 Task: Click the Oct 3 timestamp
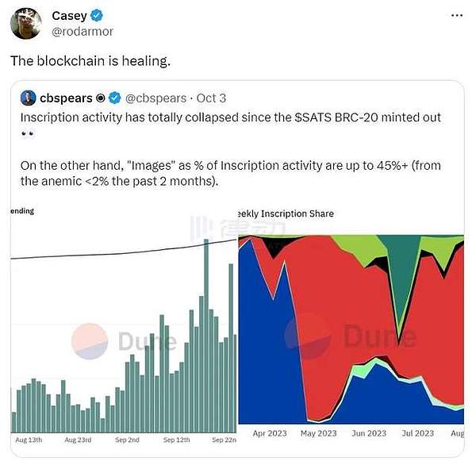tap(210, 98)
